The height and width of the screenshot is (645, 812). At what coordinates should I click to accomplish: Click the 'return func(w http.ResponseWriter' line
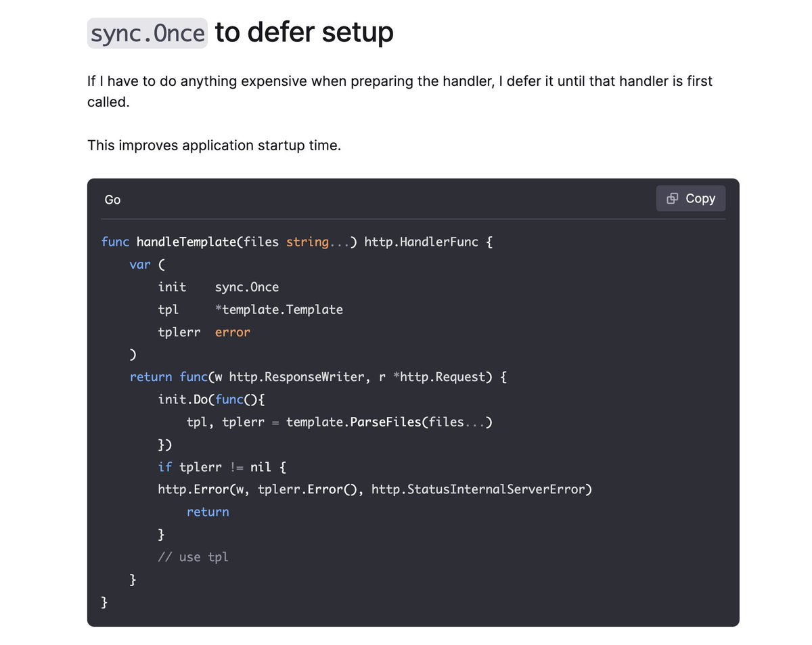click(319, 377)
